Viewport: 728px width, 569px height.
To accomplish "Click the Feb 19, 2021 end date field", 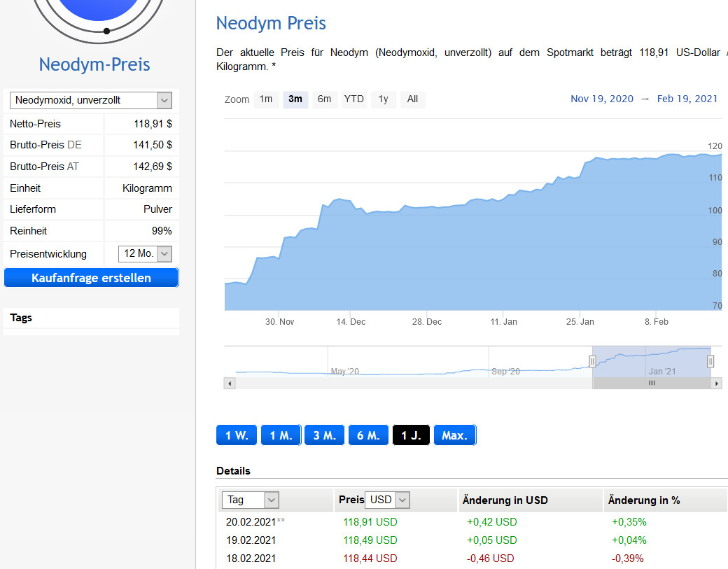I will point(687,99).
